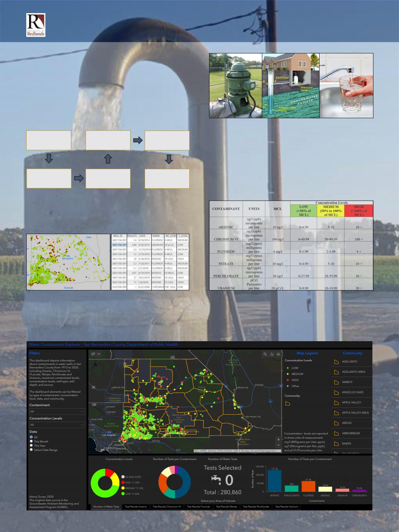Click the map zoom in plus button

(278, 439)
